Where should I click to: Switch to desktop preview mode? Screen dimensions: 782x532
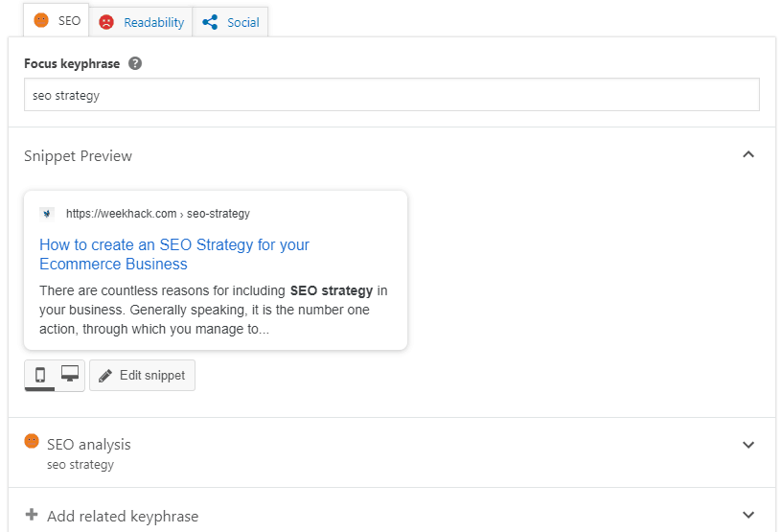point(70,374)
